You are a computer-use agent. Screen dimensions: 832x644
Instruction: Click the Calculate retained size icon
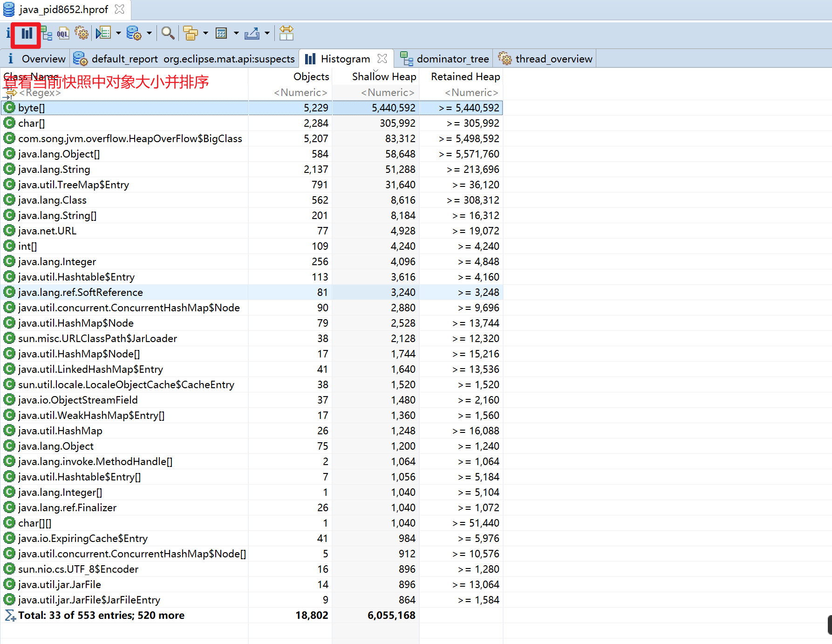click(x=221, y=34)
